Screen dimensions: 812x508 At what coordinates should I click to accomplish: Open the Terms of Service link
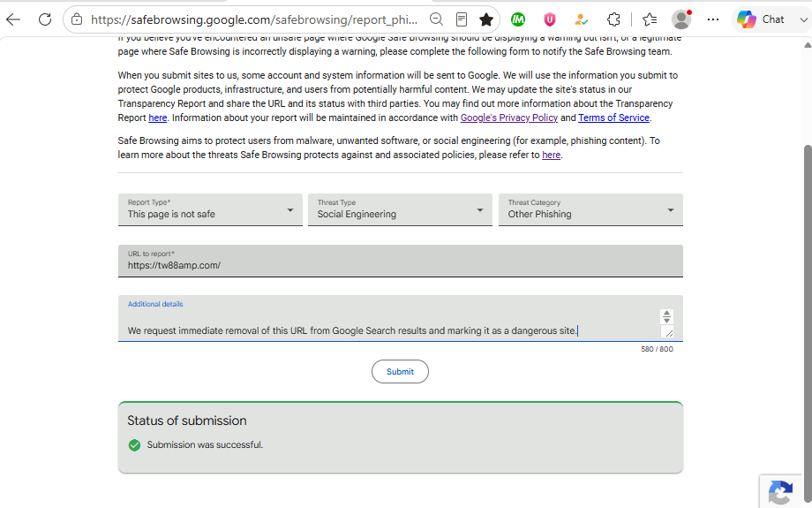click(x=613, y=118)
